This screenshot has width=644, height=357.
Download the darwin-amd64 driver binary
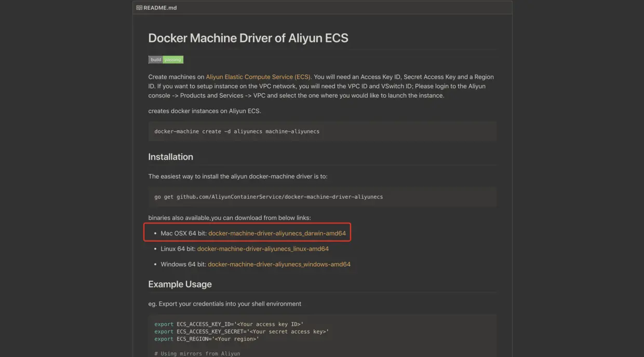[x=277, y=234]
